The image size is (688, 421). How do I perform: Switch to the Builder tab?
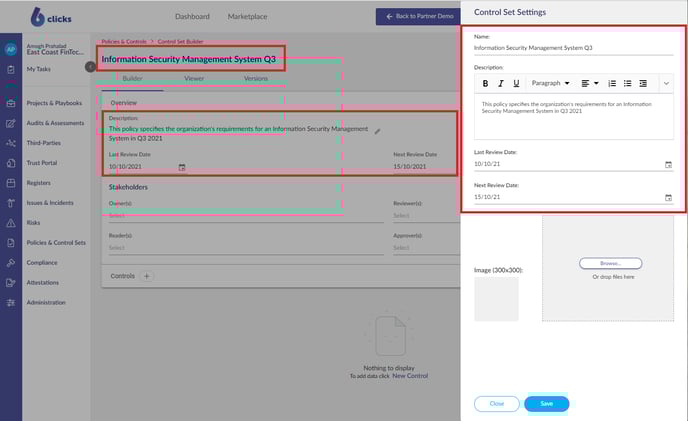[x=133, y=79]
